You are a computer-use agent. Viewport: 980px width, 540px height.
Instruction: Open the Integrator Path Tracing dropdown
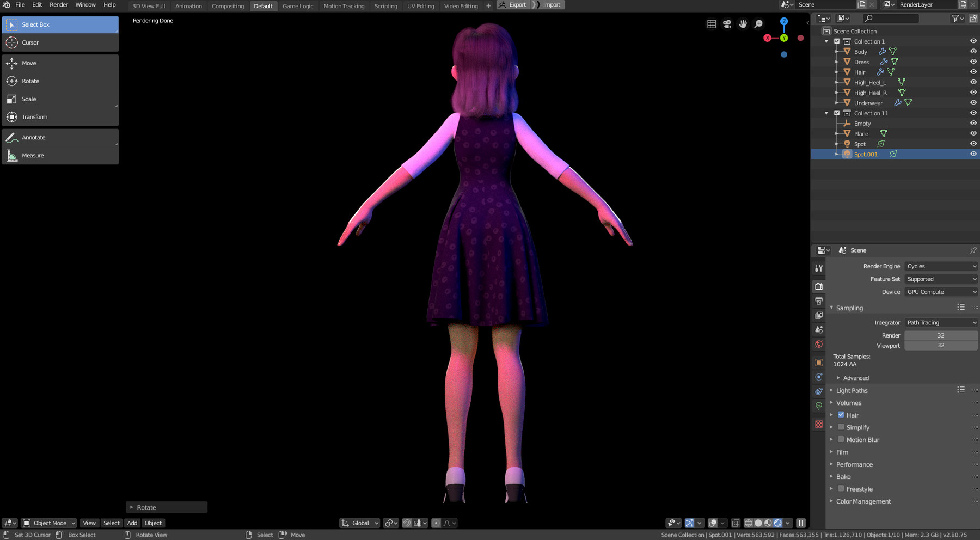(941, 323)
